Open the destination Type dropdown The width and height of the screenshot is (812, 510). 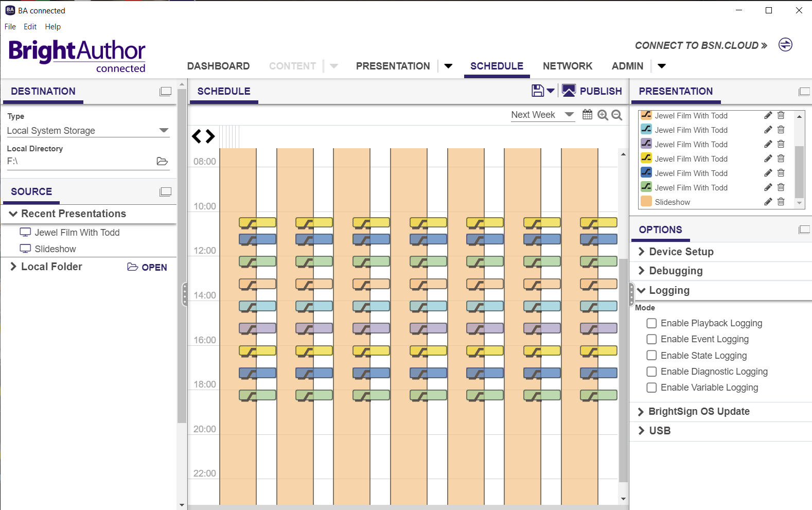[164, 131]
